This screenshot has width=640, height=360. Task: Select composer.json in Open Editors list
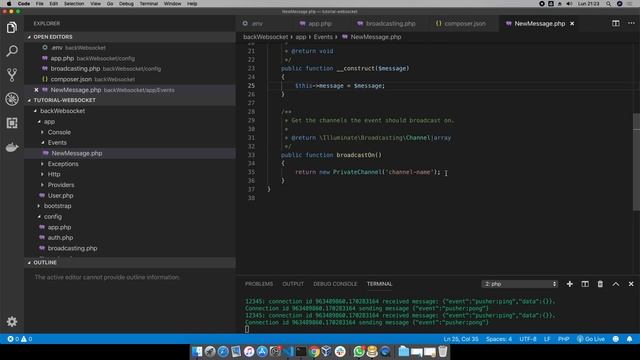tap(71, 79)
